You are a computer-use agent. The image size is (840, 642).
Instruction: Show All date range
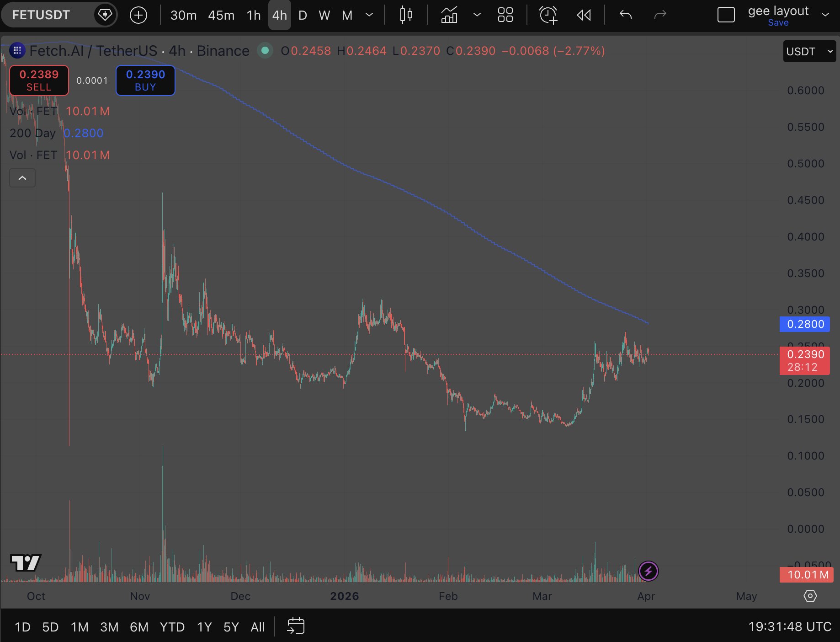pyautogui.click(x=258, y=627)
